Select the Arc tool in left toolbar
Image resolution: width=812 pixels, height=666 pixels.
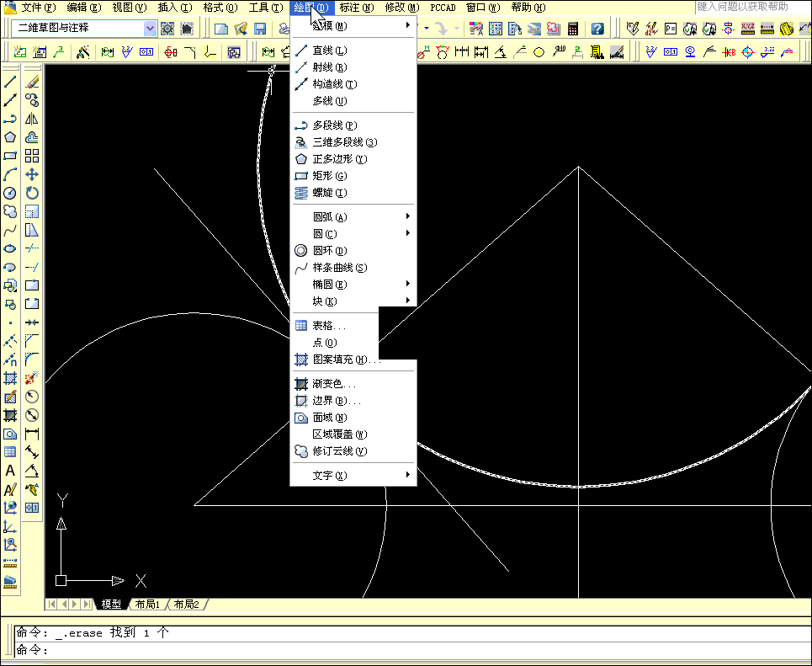click(x=10, y=174)
